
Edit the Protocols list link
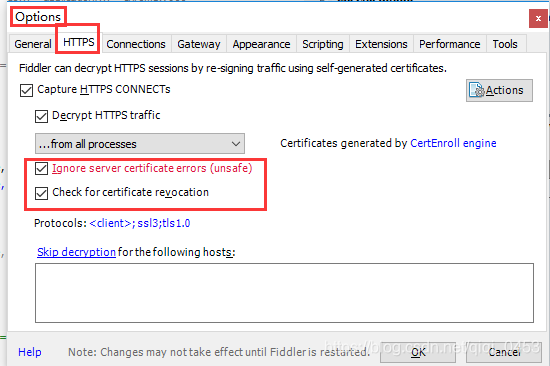(x=140, y=223)
